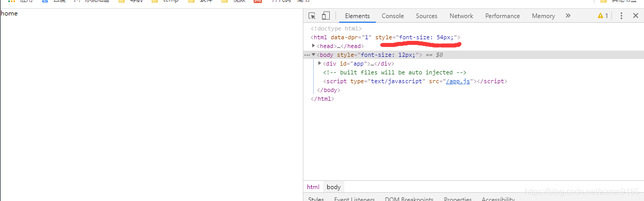Open the Memory tab
The image size is (644, 201).
[x=543, y=16]
